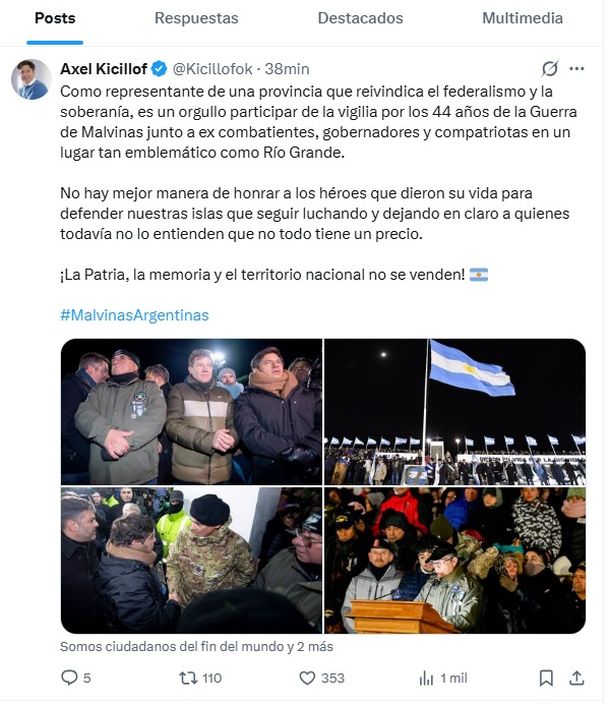Open the @Kicillofok handle link
Screen dimensions: 610x704
(212, 69)
